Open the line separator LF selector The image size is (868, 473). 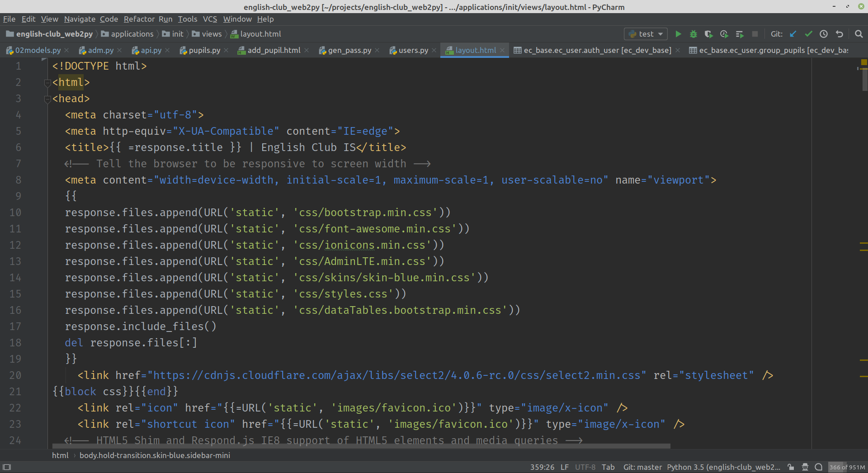[x=565, y=467]
